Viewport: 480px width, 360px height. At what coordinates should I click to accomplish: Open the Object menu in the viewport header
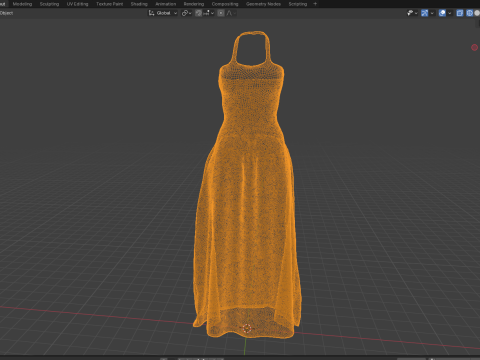pyautogui.click(x=6, y=13)
